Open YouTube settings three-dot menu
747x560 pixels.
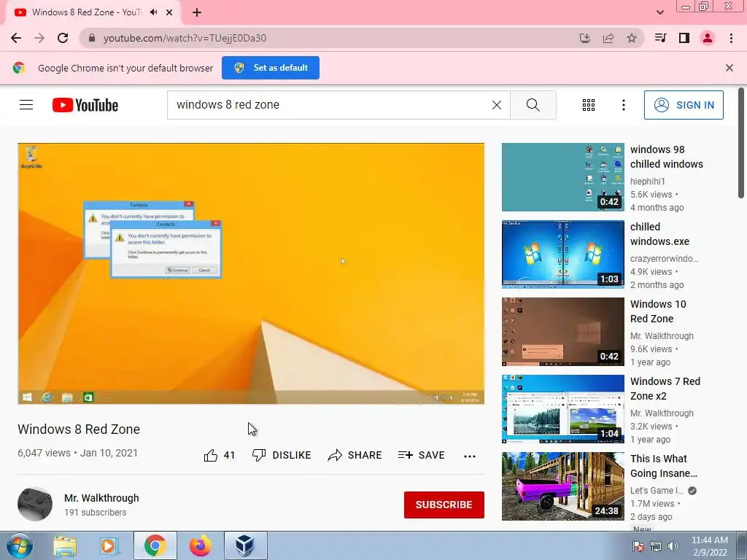(624, 105)
